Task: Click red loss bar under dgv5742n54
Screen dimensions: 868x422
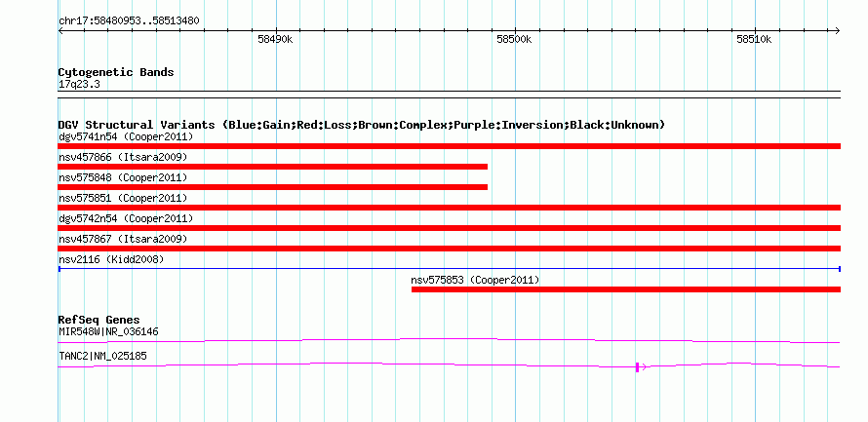Action: [450, 228]
